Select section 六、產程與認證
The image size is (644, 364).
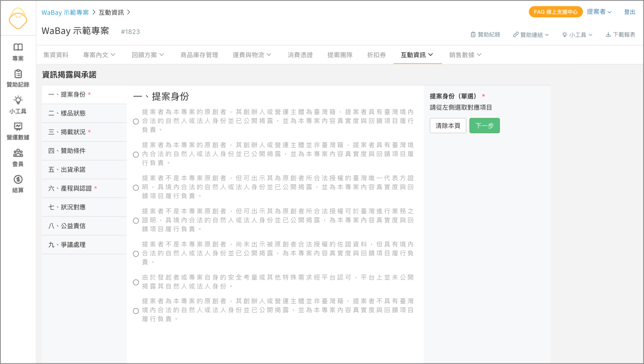tap(84, 188)
